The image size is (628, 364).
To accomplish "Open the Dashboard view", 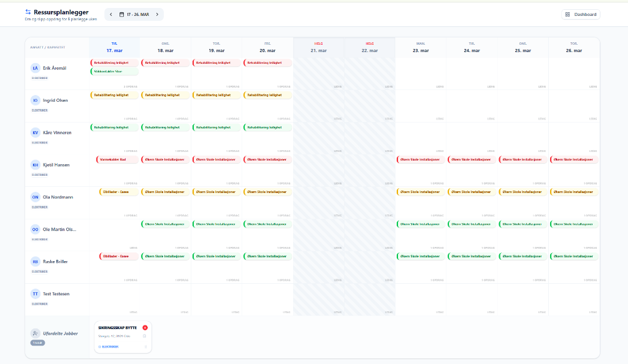I will [x=581, y=14].
